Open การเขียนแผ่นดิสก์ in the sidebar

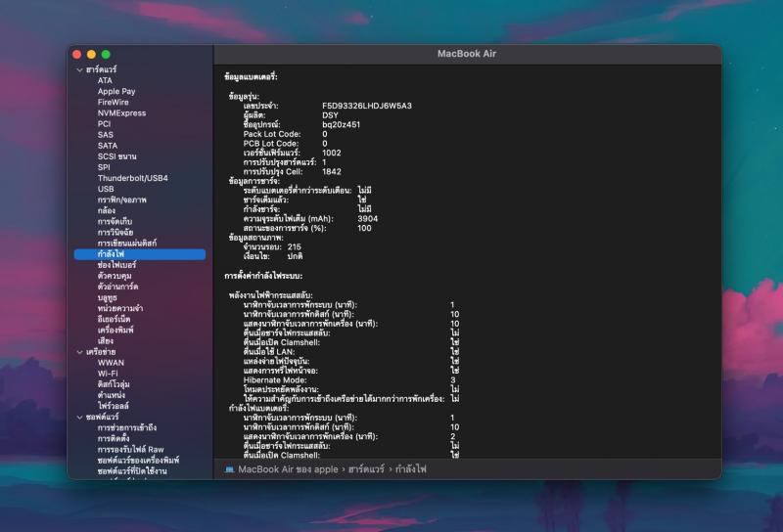point(127,244)
